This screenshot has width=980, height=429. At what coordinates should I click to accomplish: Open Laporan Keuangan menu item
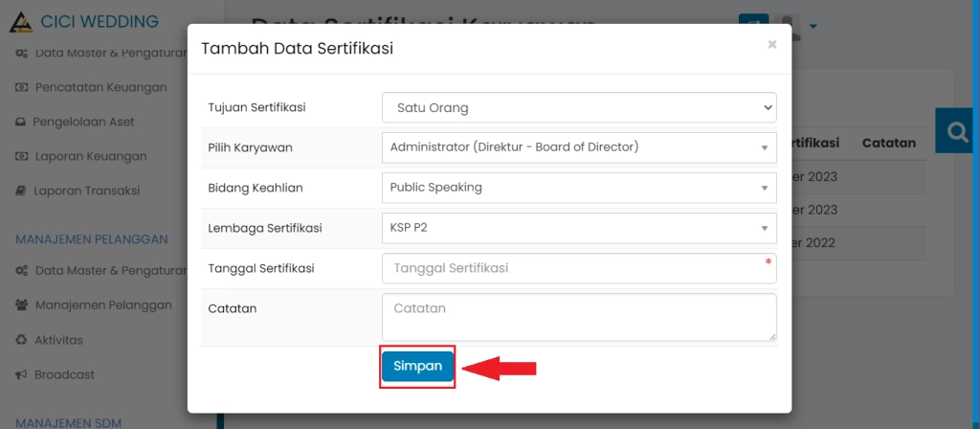[x=91, y=156]
